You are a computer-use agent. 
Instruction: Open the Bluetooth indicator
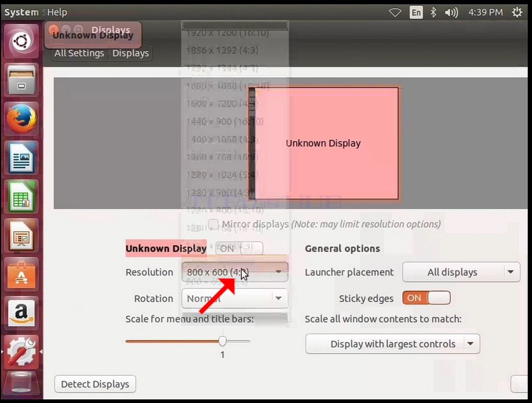pyautogui.click(x=433, y=13)
